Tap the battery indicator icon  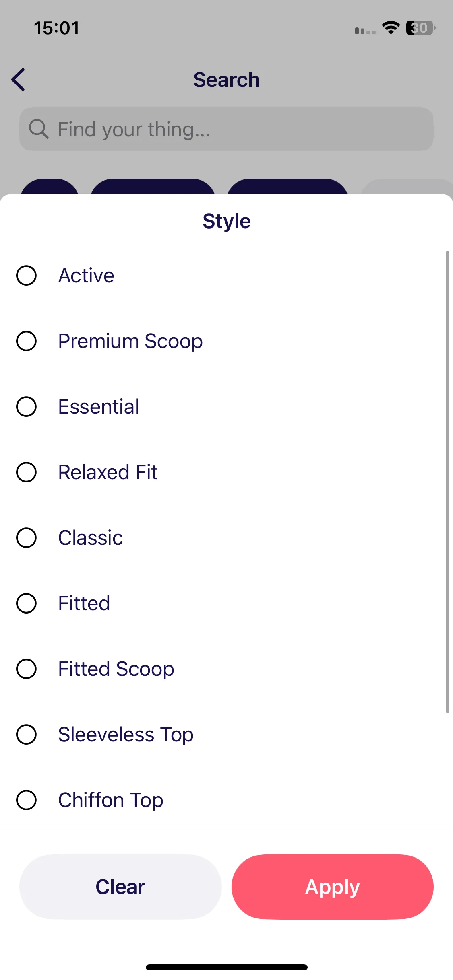[420, 28]
